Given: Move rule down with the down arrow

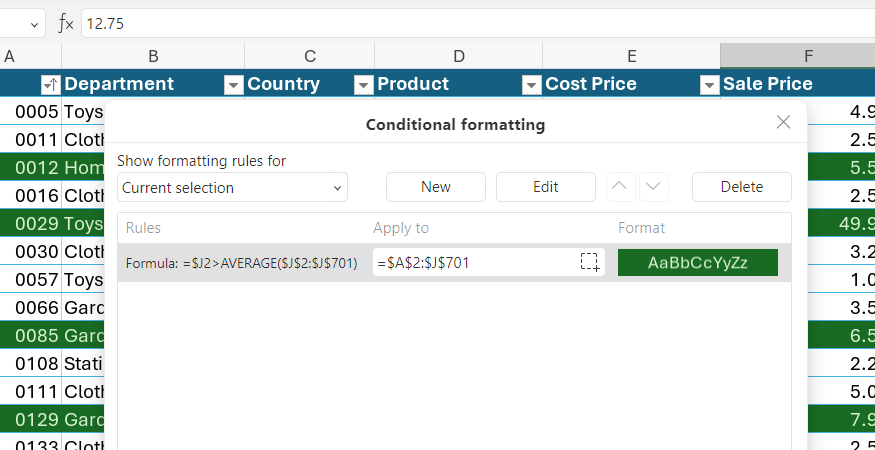Looking at the screenshot, I should tap(653, 187).
